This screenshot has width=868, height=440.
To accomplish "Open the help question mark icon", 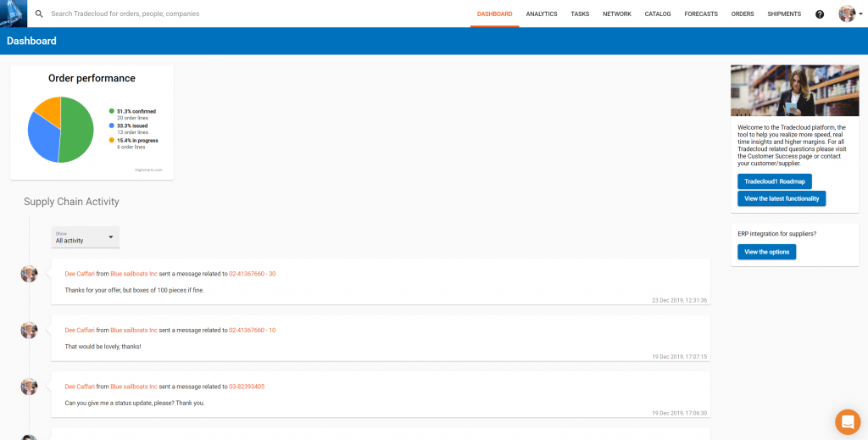I will click(820, 14).
